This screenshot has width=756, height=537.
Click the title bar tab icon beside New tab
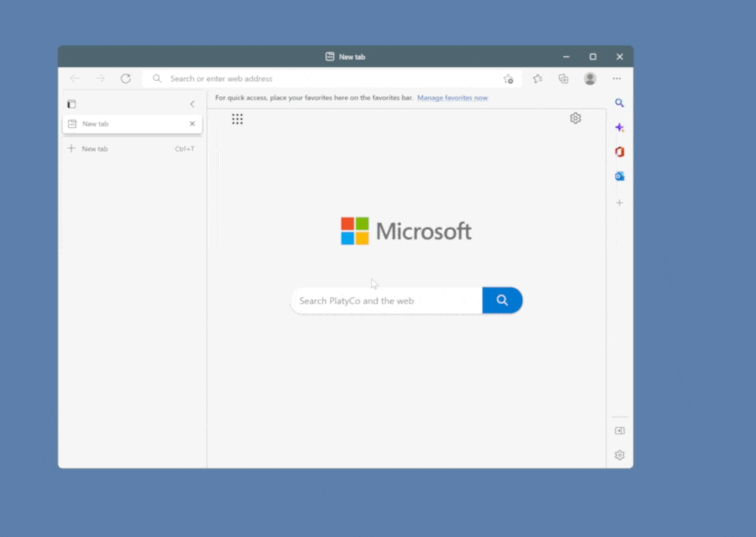(330, 57)
